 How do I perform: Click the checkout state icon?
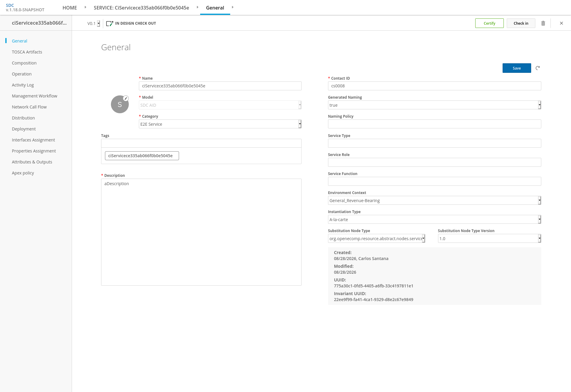[110, 23]
